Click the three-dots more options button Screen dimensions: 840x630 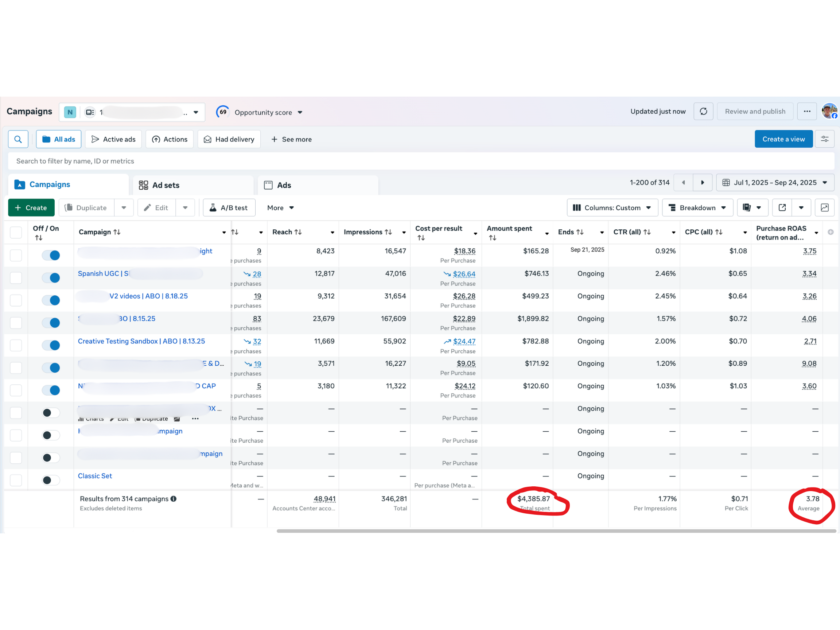pyautogui.click(x=806, y=112)
